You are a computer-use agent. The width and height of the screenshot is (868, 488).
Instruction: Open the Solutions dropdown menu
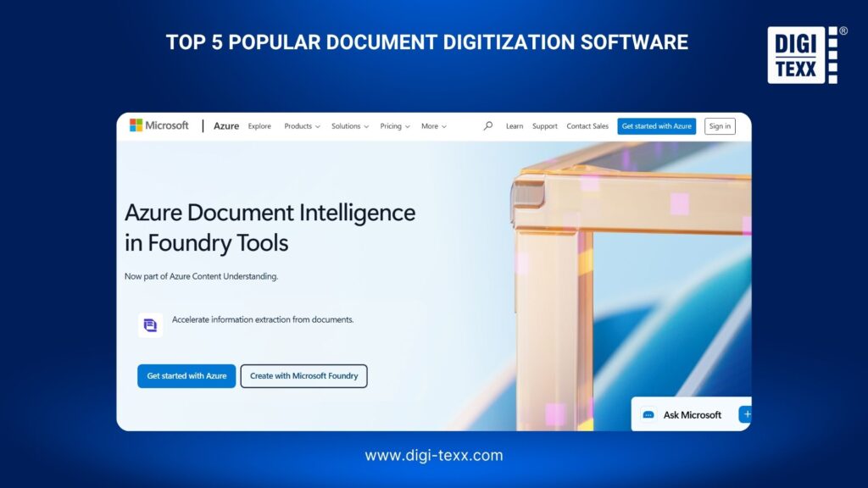tap(350, 126)
